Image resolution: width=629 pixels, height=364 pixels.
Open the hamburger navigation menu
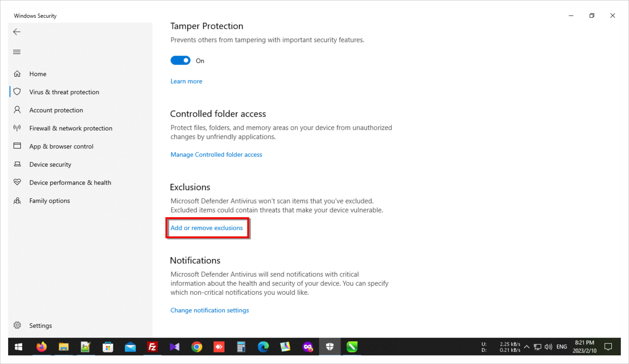(x=17, y=52)
